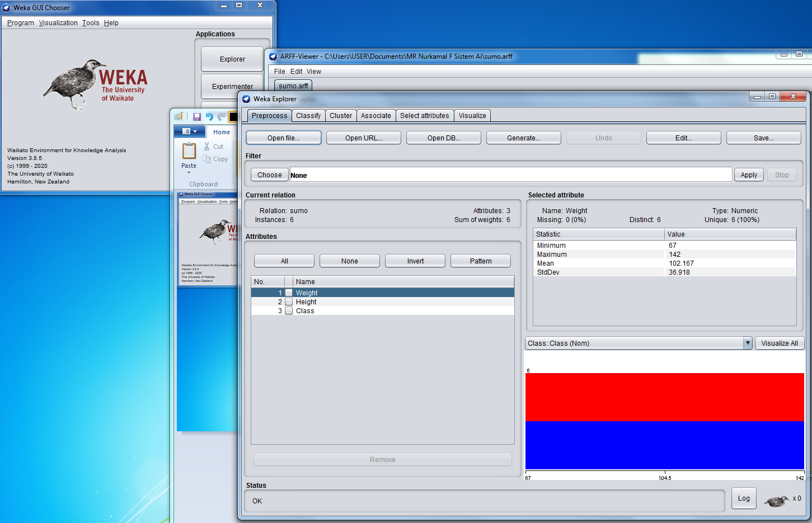Open the File menu in ARFF-Viewer
This screenshot has width=812, height=523.
click(280, 72)
